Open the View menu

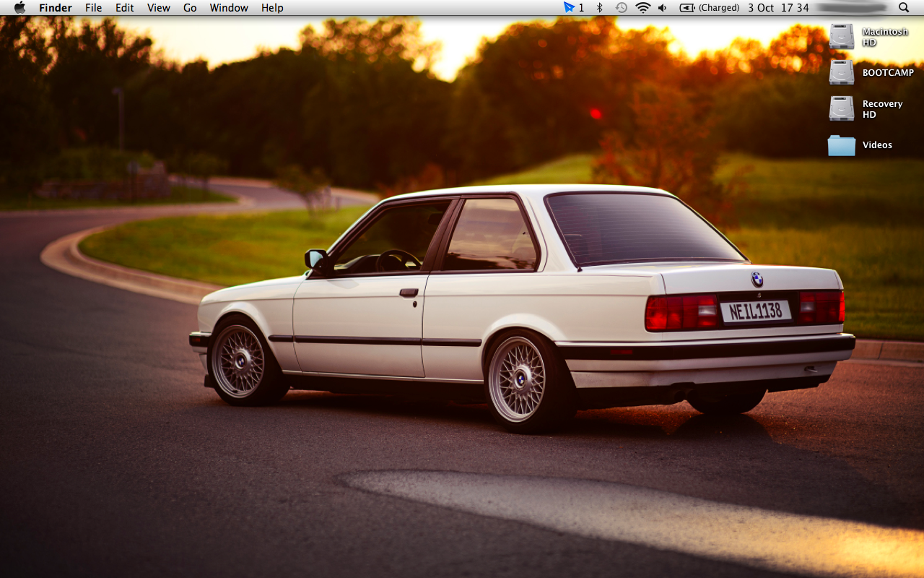[x=159, y=8]
